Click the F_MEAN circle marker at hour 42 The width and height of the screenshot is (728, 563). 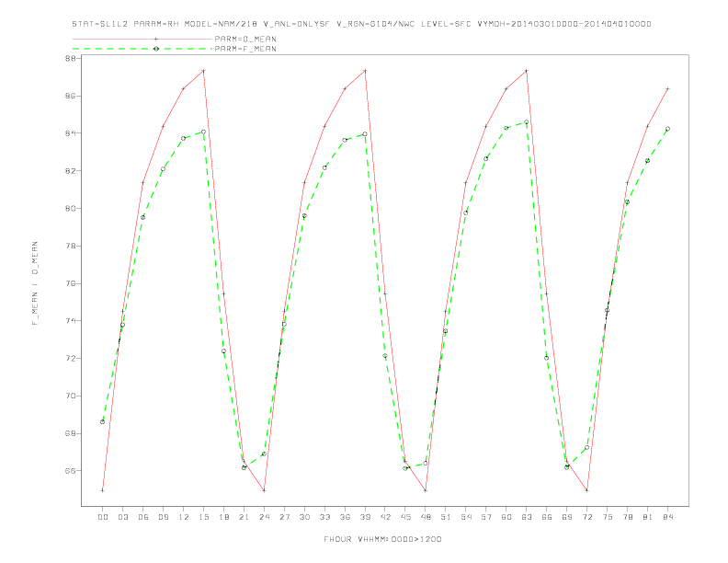(x=385, y=356)
